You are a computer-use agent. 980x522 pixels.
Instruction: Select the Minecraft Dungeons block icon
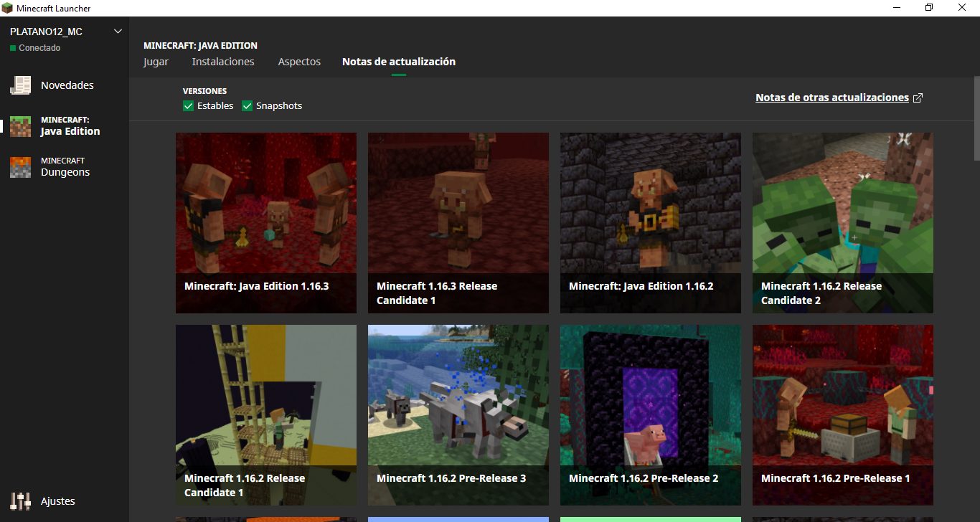coord(20,167)
